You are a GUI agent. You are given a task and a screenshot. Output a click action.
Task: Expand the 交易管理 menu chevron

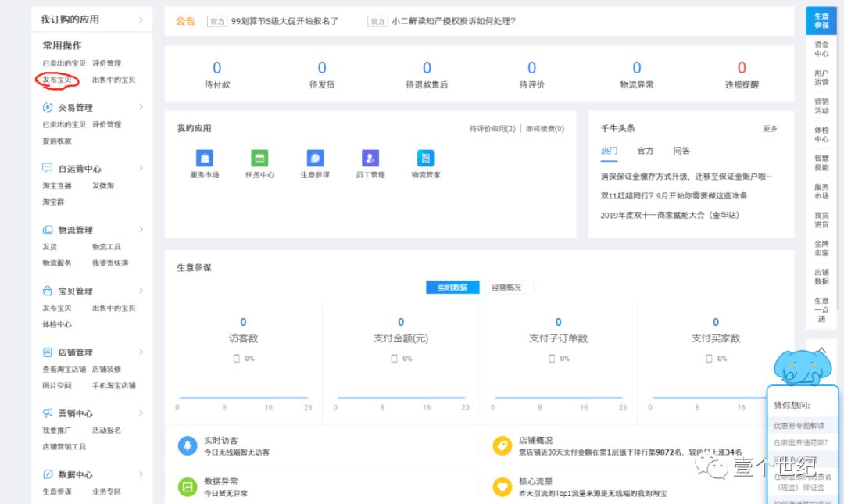click(x=141, y=107)
